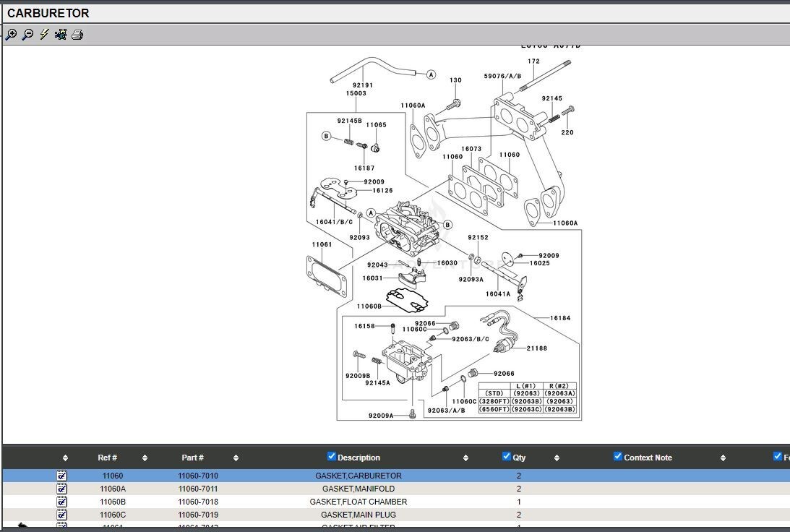Click callout 92191 in the diagram

pyautogui.click(x=362, y=85)
